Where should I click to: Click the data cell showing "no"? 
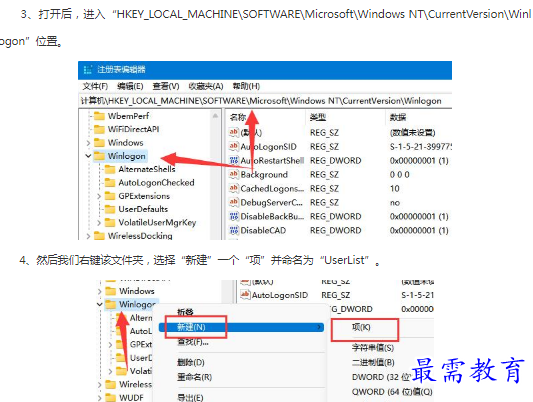[395, 203]
